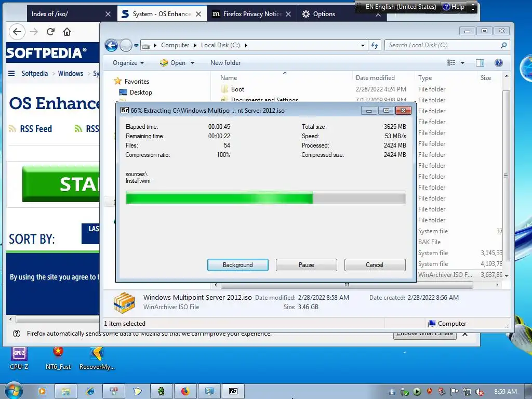Close the Index of /iso/ tab
Image resolution: width=532 pixels, height=399 pixels.
[x=108, y=14]
